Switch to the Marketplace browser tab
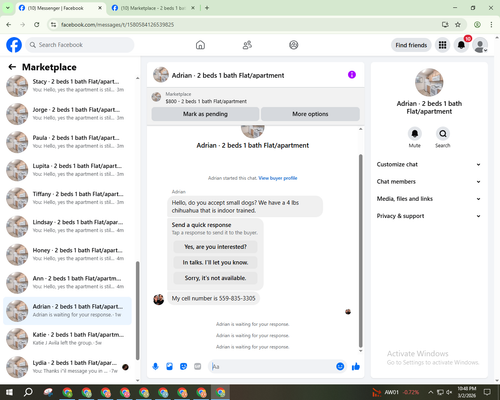Screen dimensions: 500x400 click(x=153, y=8)
